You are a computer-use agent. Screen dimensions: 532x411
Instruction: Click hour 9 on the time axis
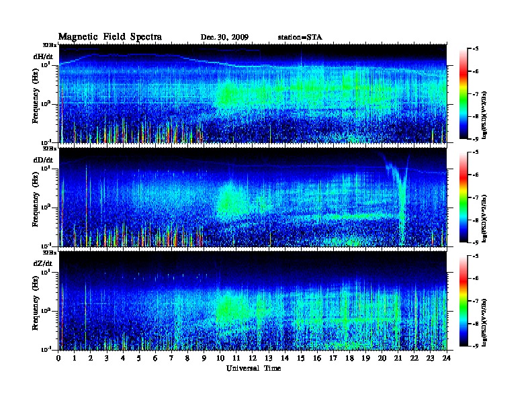point(204,359)
